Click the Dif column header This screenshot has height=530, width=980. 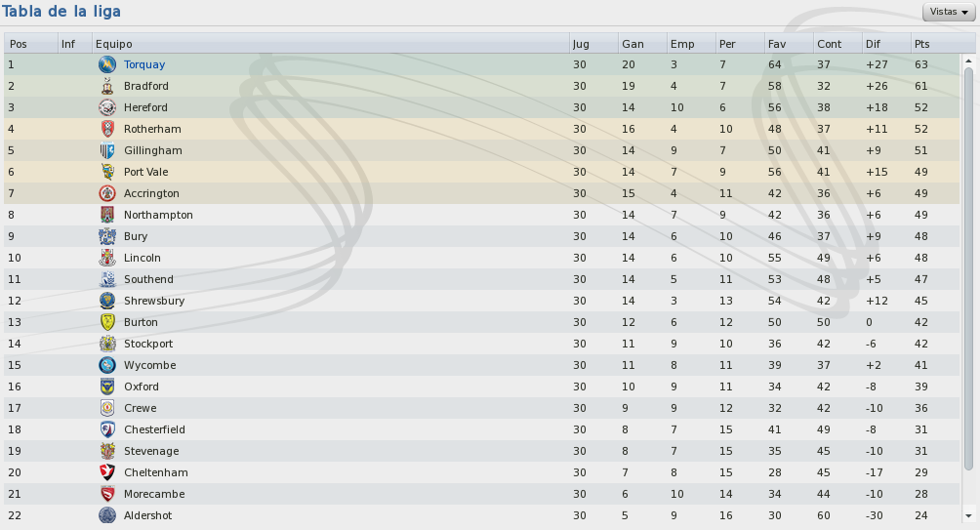pos(886,44)
